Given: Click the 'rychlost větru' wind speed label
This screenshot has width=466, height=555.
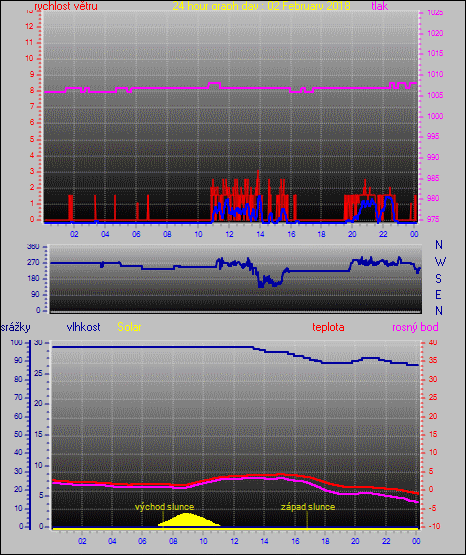Looking at the screenshot, I should [x=66, y=6].
